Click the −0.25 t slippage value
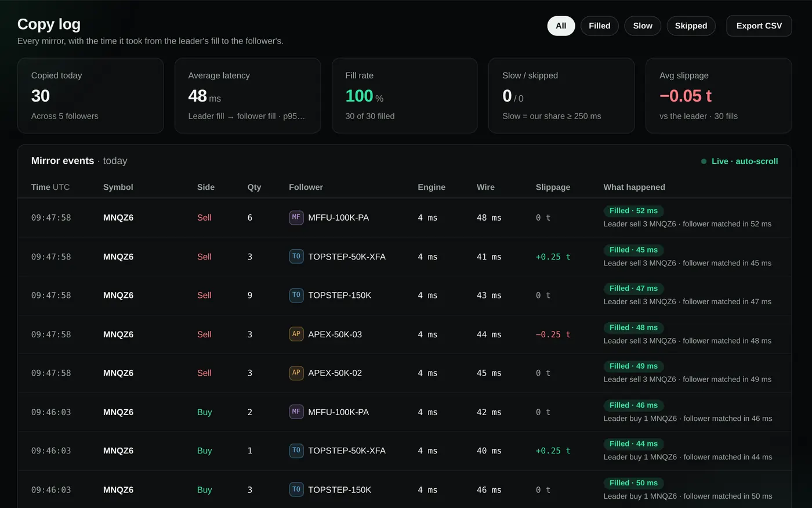Viewport: 812px width, 508px height. click(x=553, y=334)
